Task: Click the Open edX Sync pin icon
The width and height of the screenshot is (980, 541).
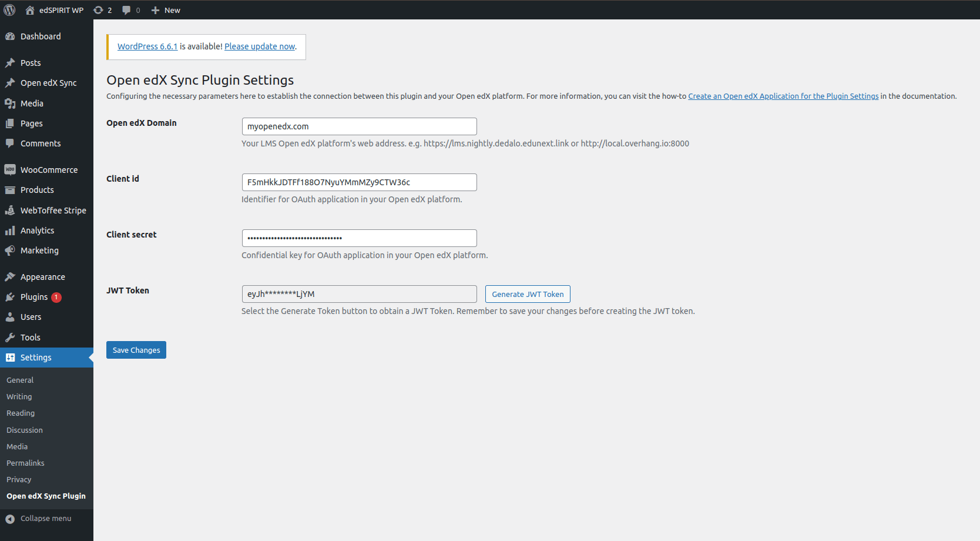Action: tap(10, 83)
